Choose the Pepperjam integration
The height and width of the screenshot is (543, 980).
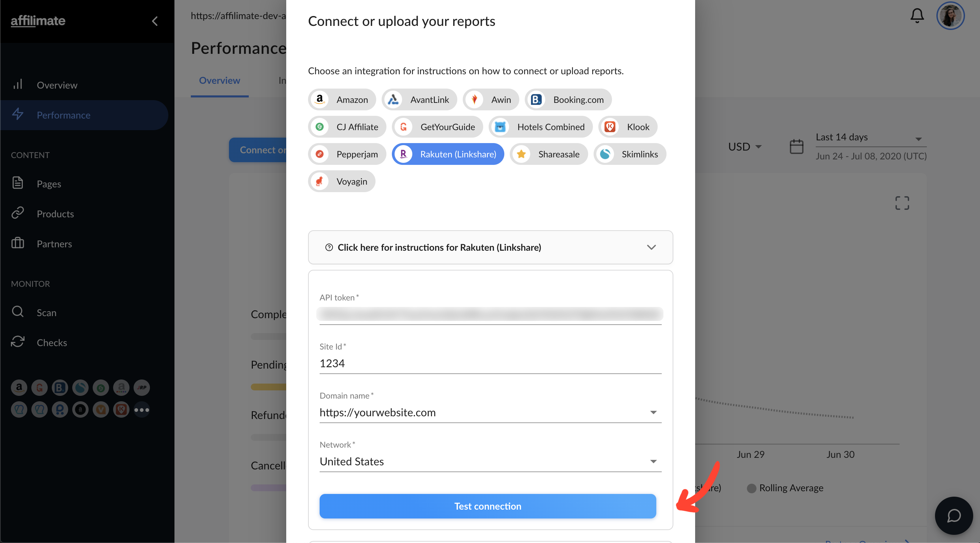click(x=347, y=154)
